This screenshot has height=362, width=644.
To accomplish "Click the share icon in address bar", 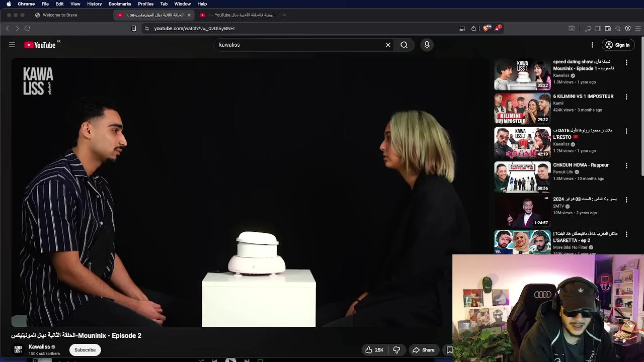I will pyautogui.click(x=473, y=29).
